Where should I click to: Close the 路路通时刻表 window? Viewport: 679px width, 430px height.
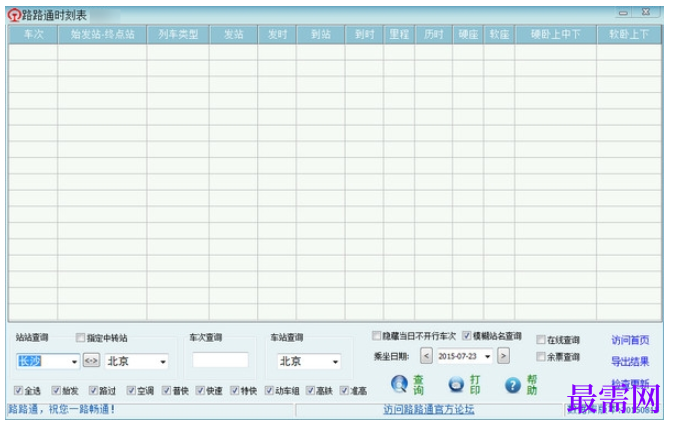coord(646,12)
